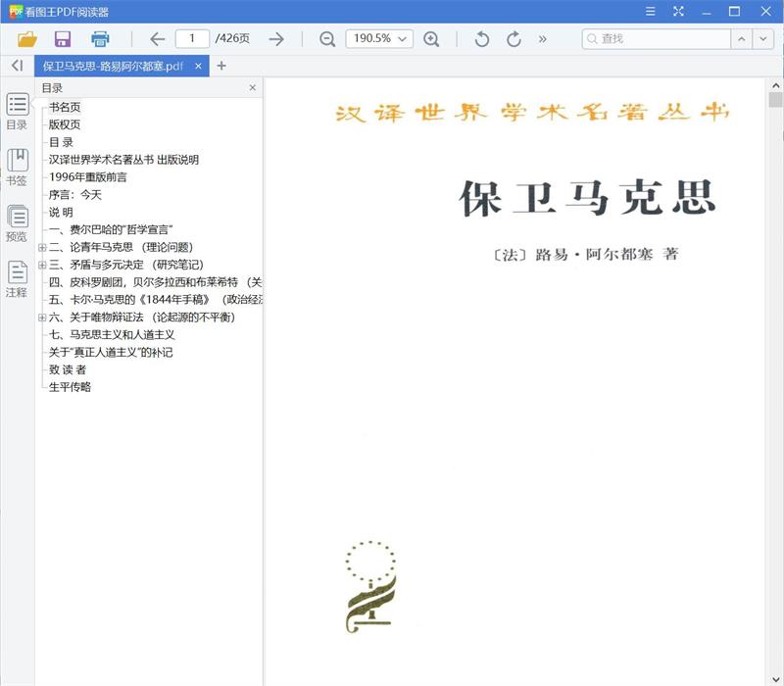The width and height of the screenshot is (784, 686).
Task: Click the page number input field
Action: [192, 39]
